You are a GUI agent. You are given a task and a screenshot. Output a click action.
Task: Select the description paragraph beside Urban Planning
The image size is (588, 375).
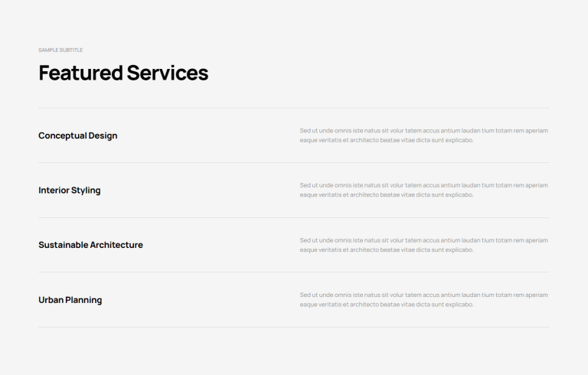423,300
